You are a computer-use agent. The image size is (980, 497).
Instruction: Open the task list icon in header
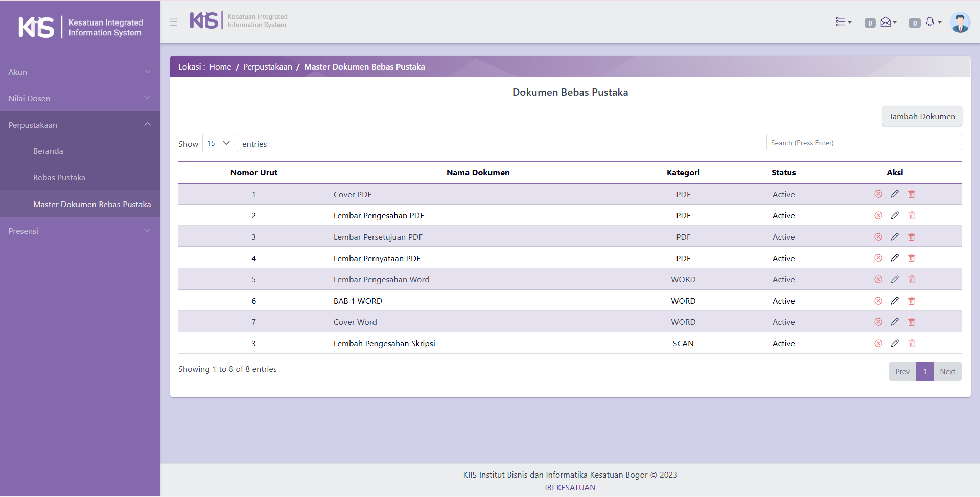tap(843, 22)
